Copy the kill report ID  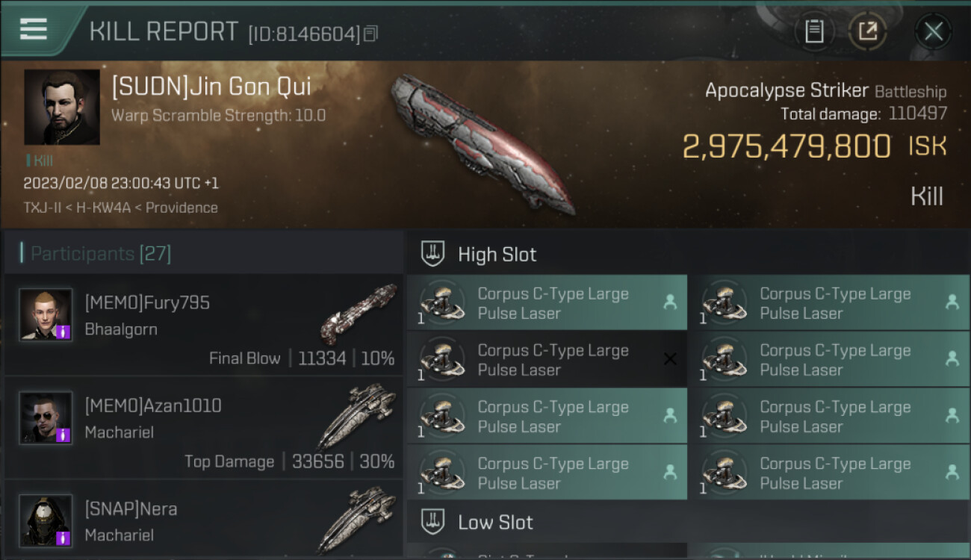(371, 33)
